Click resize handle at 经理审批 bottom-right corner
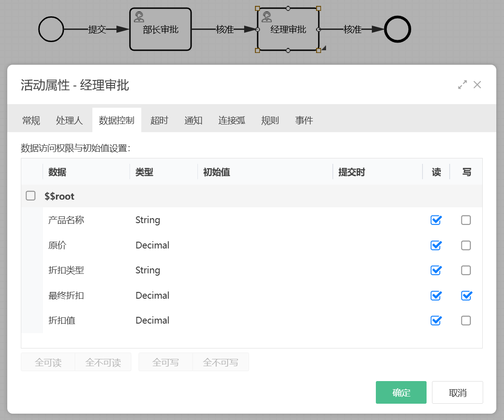The width and height of the screenshot is (504, 420). tap(319, 50)
